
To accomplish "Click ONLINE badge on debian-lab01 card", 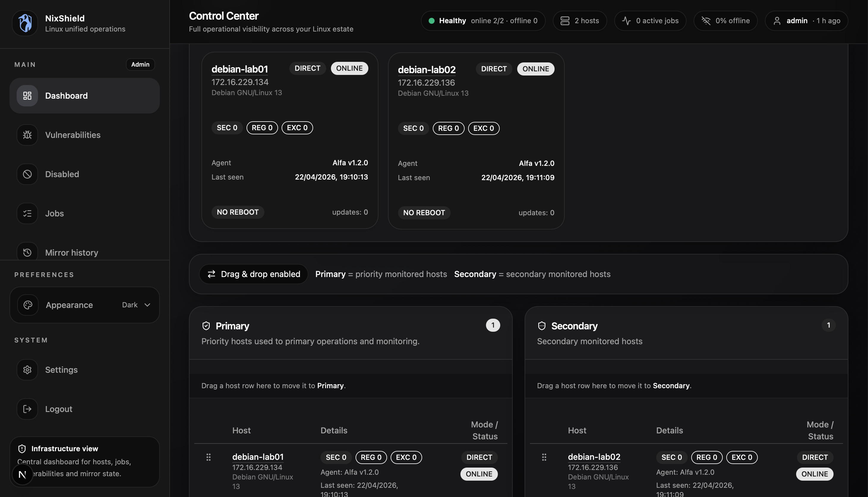I will click(x=349, y=68).
